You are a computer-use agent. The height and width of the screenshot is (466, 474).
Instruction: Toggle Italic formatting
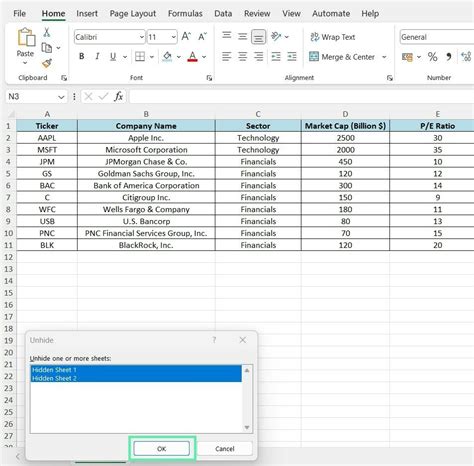[x=97, y=56]
